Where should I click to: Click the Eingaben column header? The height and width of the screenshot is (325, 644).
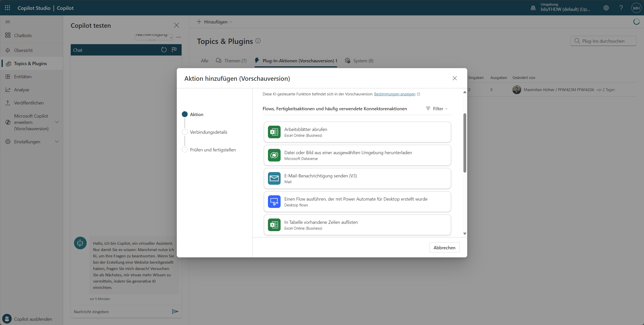click(476, 78)
